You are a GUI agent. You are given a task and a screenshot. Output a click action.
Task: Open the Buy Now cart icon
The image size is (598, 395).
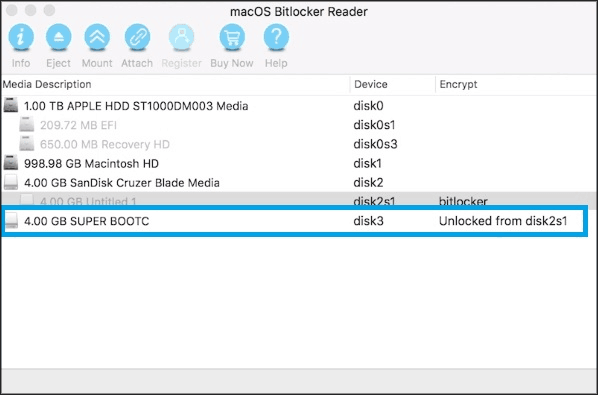[x=232, y=37]
